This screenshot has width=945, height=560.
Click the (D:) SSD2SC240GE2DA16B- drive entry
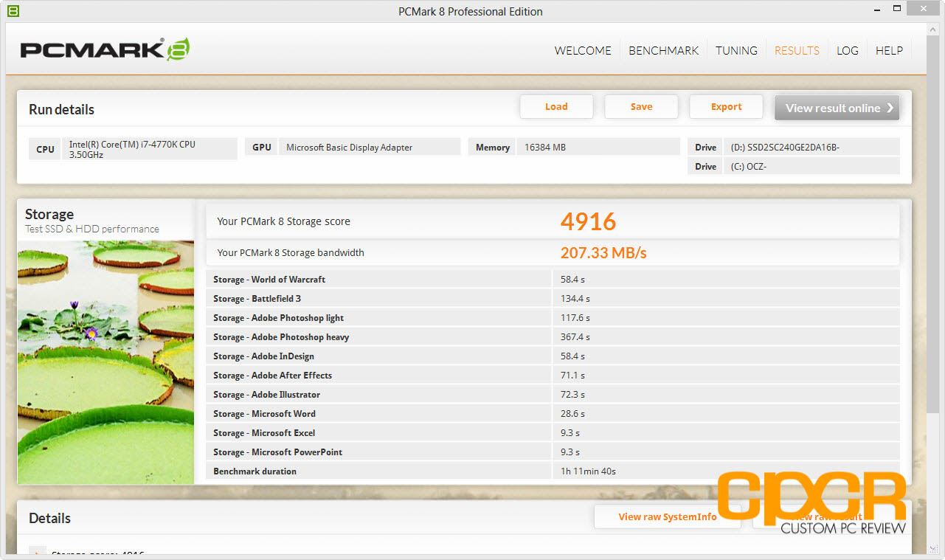[794, 148]
